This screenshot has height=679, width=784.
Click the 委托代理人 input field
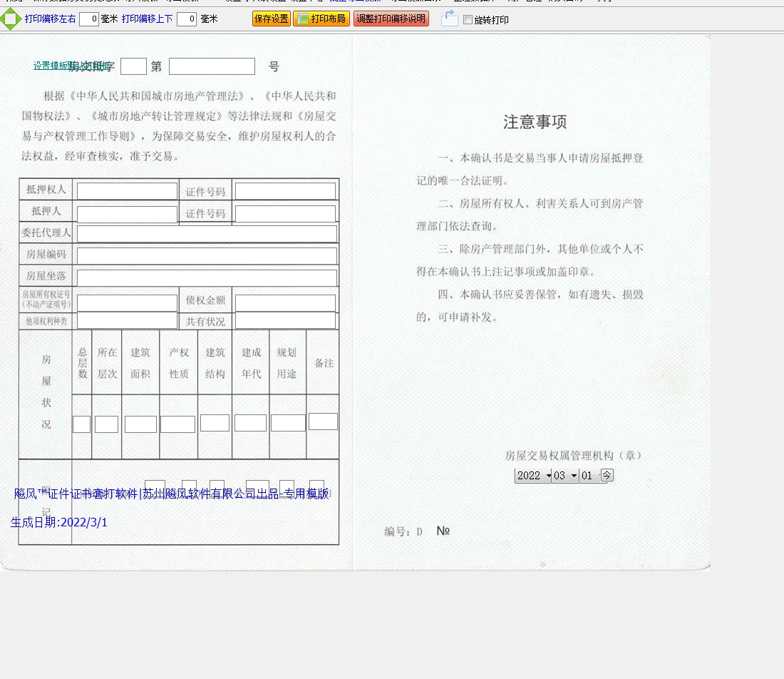[207, 234]
